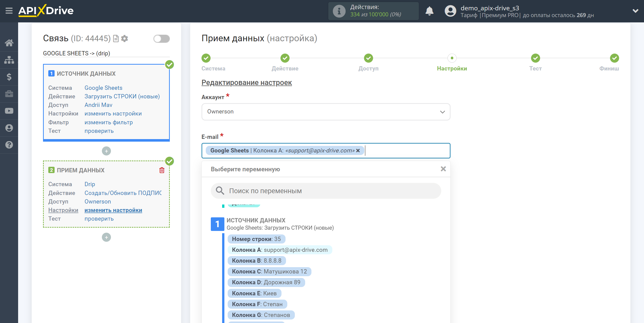
Task: Go to Home in sidebar
Action: (x=9, y=43)
